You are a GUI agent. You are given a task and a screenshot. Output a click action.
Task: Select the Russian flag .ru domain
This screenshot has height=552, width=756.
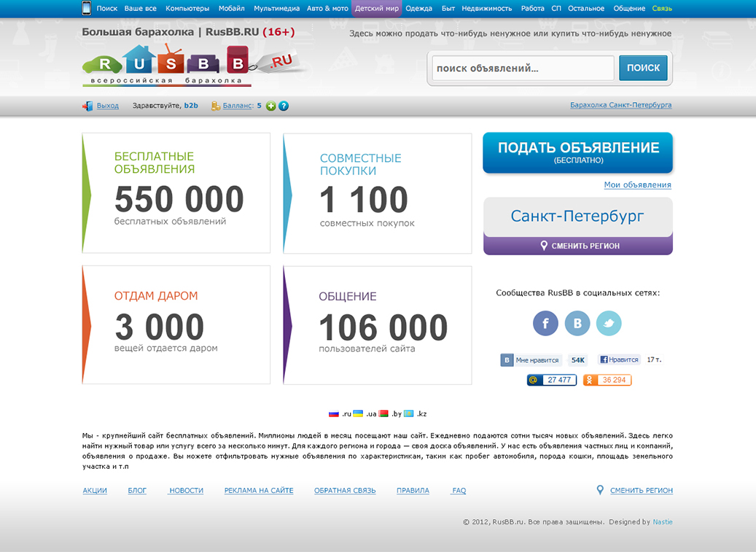click(340, 413)
